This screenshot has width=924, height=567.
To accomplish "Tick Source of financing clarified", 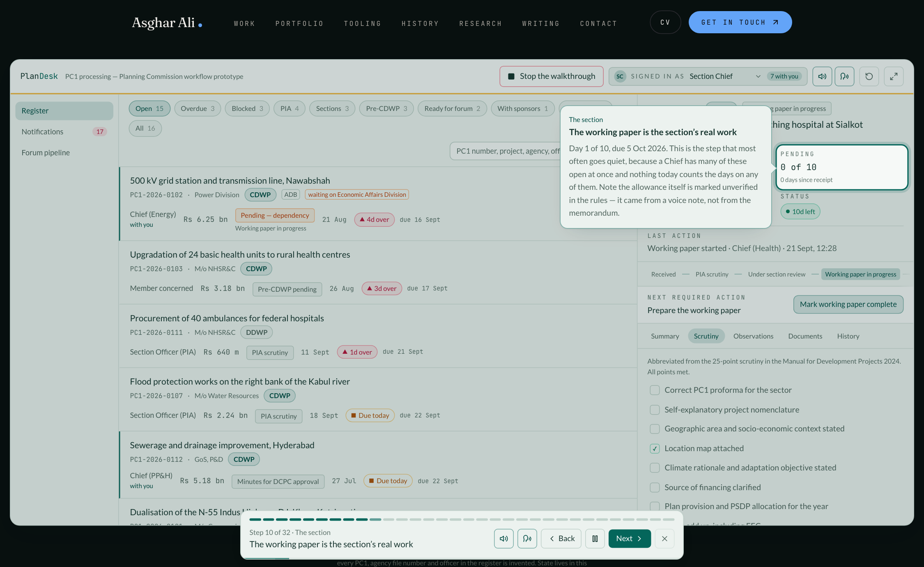I will (655, 487).
